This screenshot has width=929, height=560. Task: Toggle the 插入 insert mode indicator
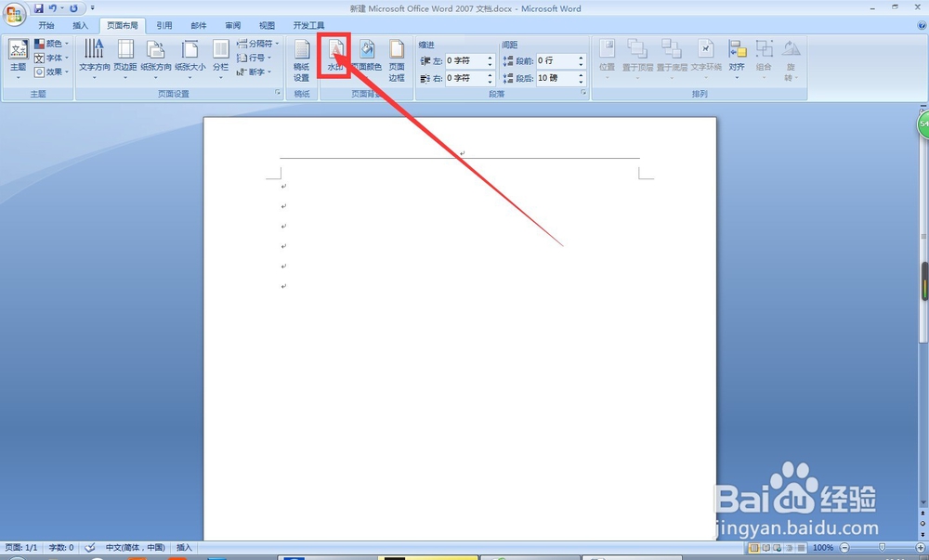click(x=184, y=548)
